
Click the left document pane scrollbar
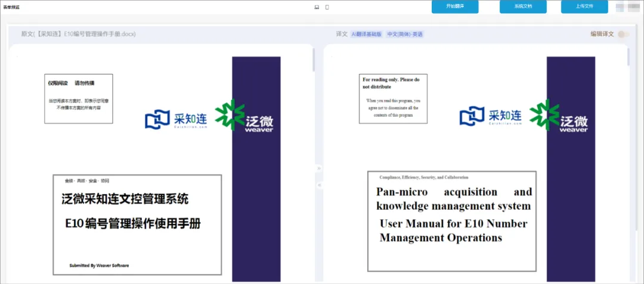point(314,60)
